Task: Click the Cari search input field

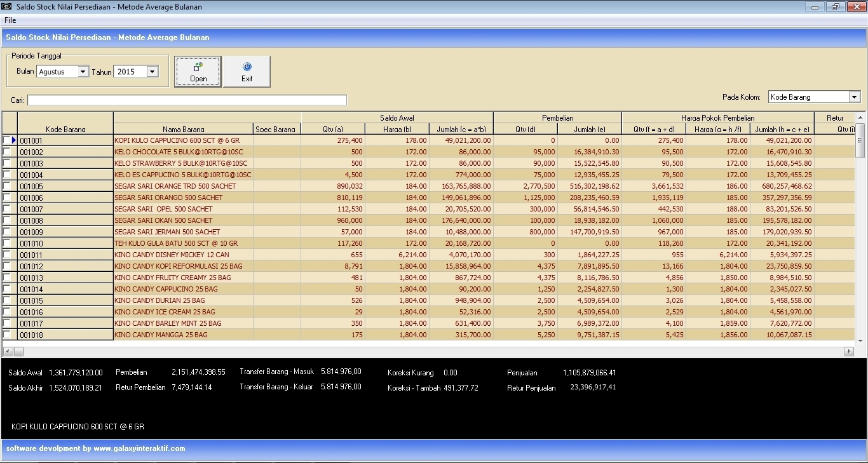Action: click(187, 100)
